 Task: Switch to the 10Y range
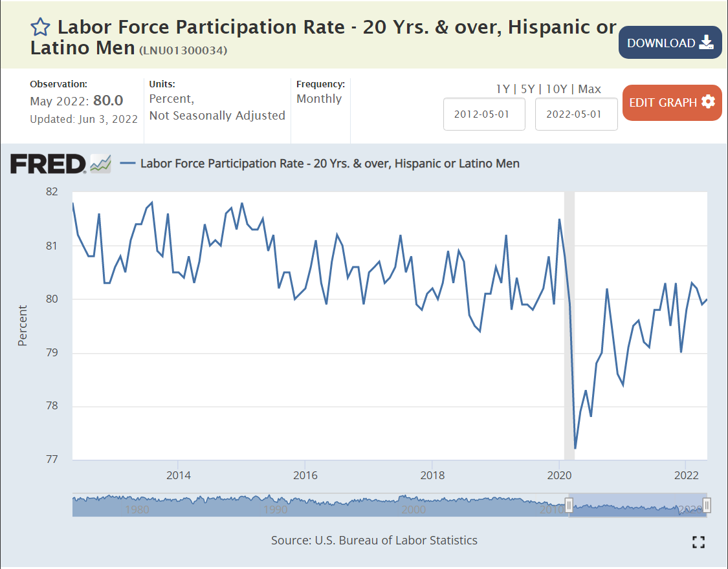[557, 89]
